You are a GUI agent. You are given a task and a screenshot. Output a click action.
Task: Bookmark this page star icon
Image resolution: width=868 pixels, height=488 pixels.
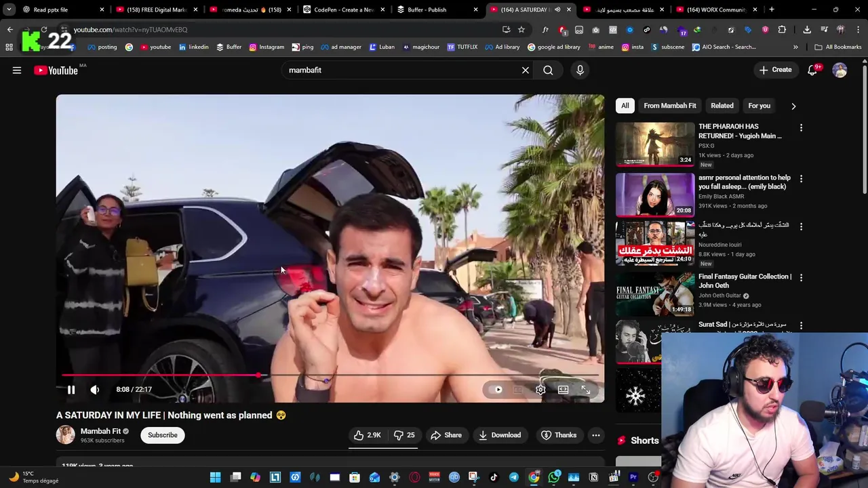click(521, 30)
